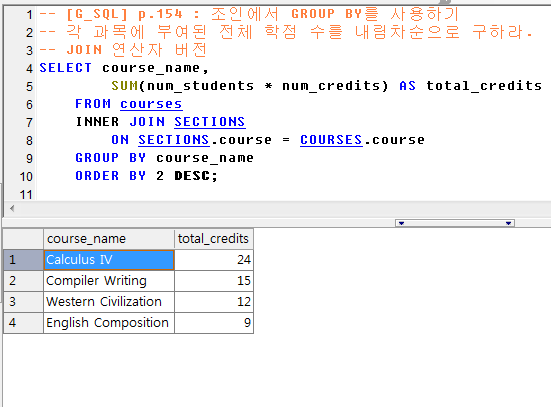Click the right down-arrow on the splitter bar

coord(508,223)
